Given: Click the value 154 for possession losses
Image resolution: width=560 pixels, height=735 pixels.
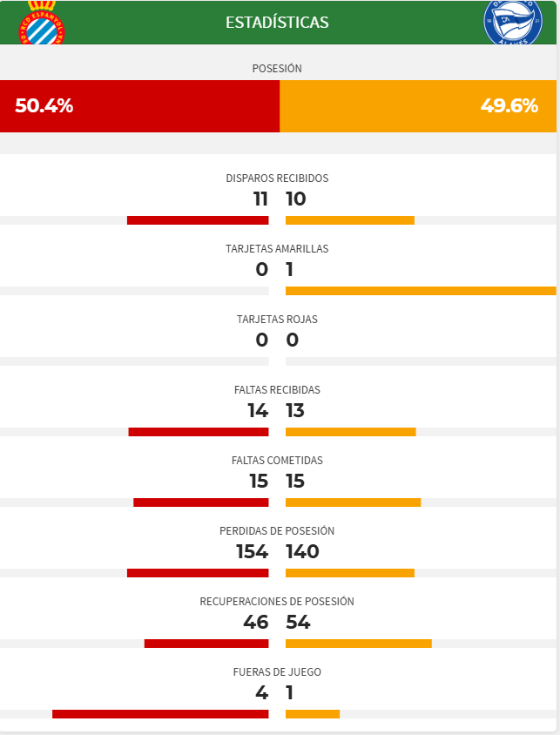Looking at the screenshot, I should [252, 551].
